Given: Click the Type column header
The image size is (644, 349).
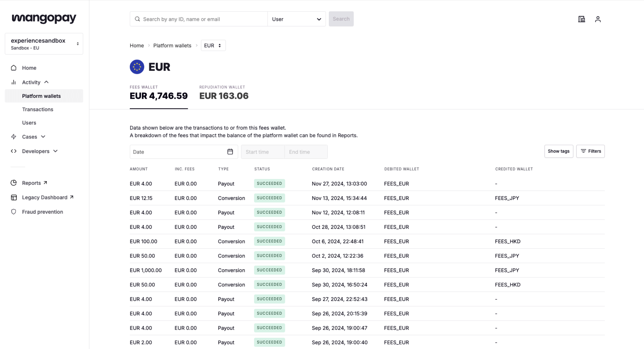Looking at the screenshot, I should (223, 169).
